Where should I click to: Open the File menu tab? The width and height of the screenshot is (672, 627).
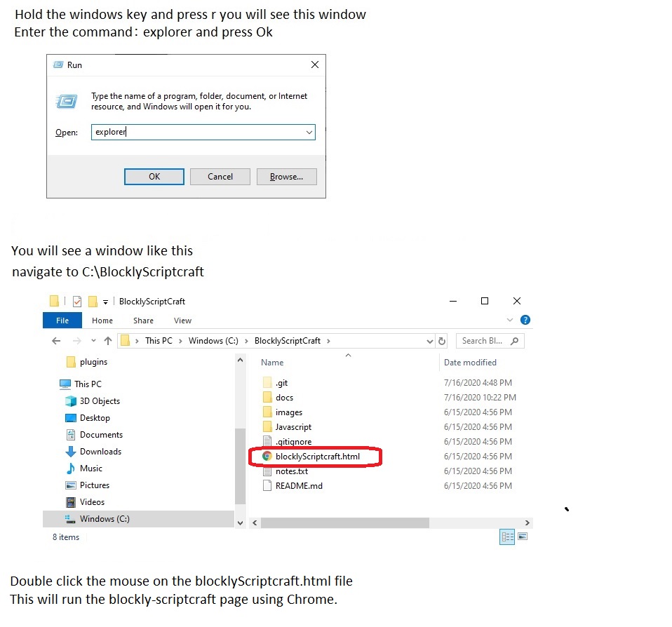point(62,321)
